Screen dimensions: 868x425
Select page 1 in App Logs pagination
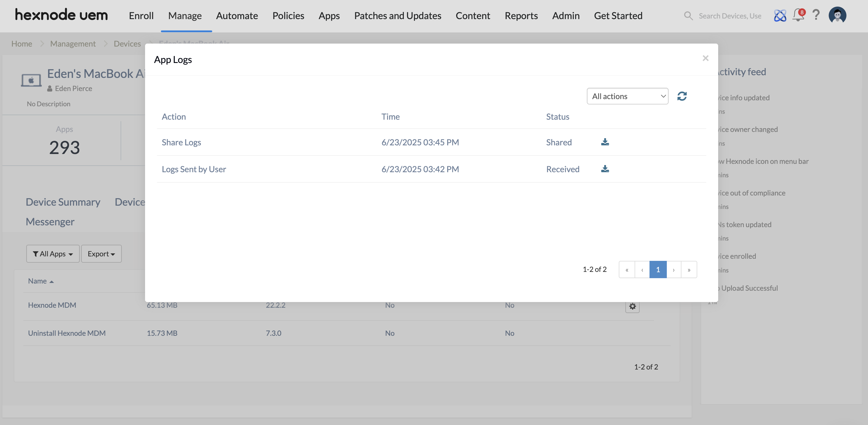coord(658,269)
